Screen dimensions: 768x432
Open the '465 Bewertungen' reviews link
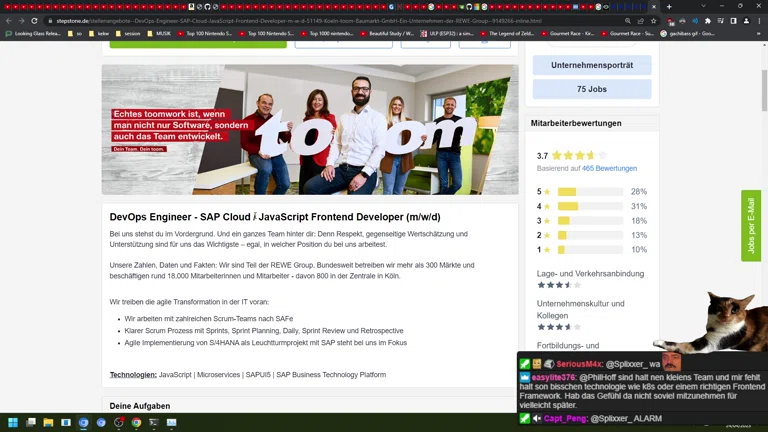tap(609, 169)
